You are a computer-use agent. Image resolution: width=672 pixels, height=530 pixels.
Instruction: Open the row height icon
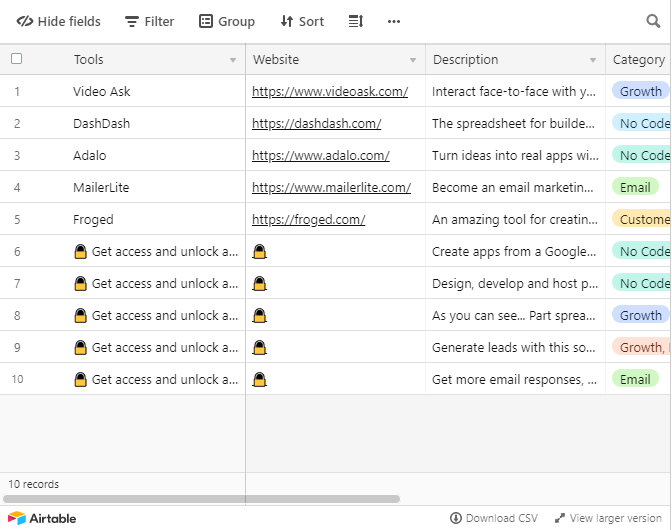pos(355,21)
